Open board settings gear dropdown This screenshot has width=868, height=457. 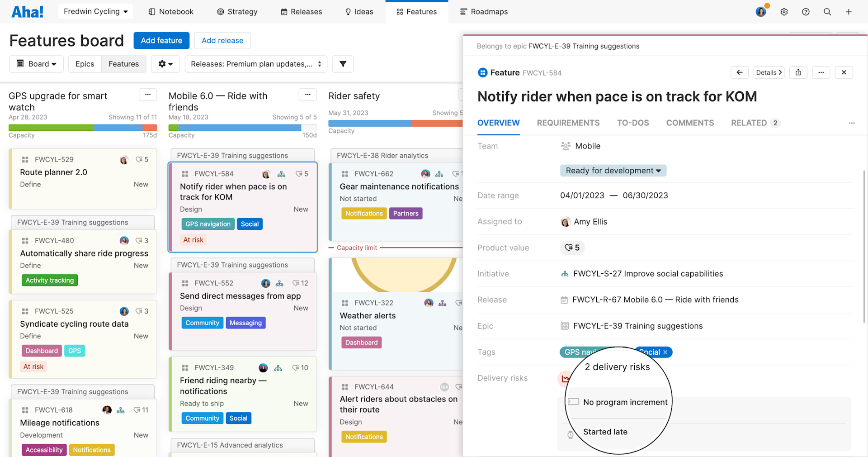click(x=165, y=64)
